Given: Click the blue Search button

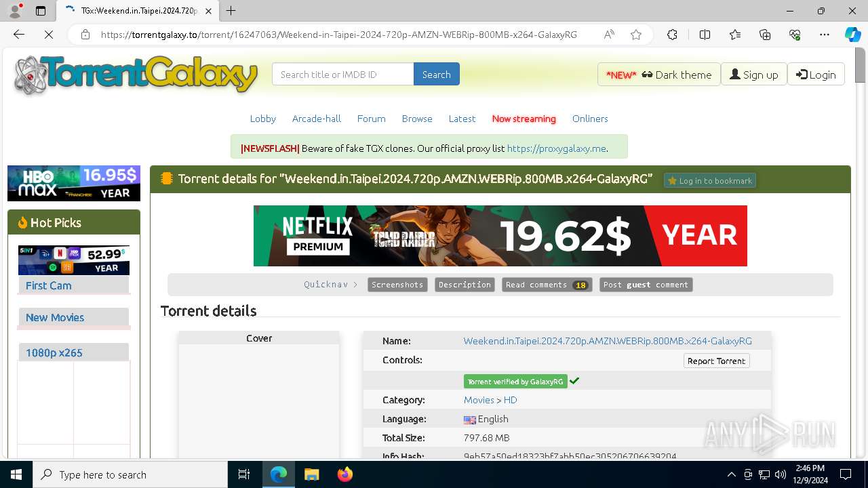Looking at the screenshot, I should pos(436,75).
